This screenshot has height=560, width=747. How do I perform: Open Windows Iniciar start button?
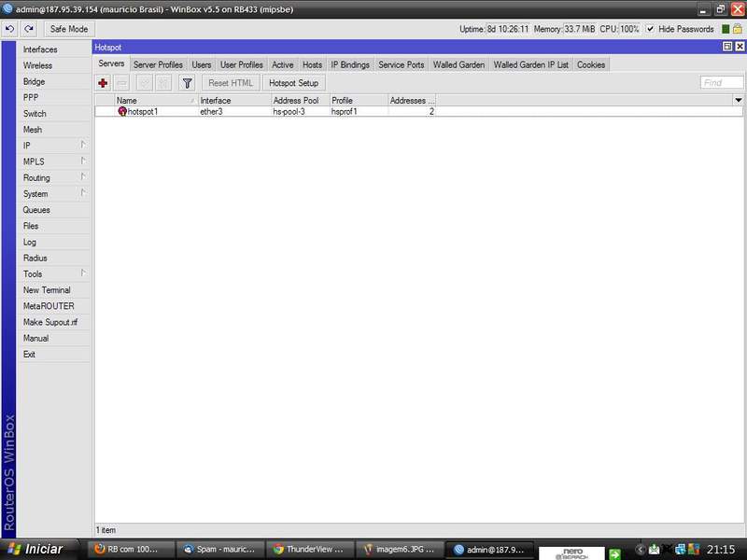[37, 549]
